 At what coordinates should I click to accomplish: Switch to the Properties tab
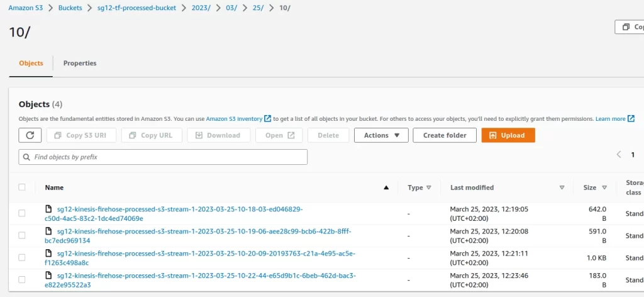click(80, 64)
